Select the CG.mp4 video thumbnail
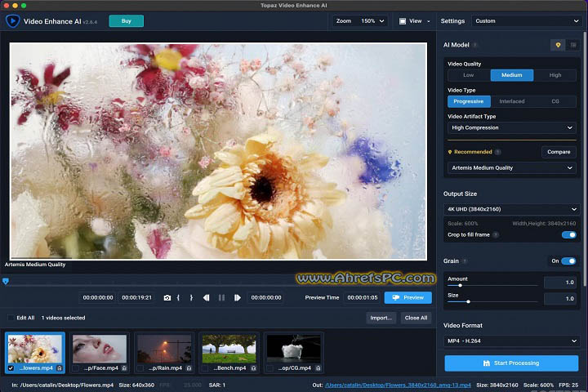The image size is (588, 392). [x=294, y=349]
